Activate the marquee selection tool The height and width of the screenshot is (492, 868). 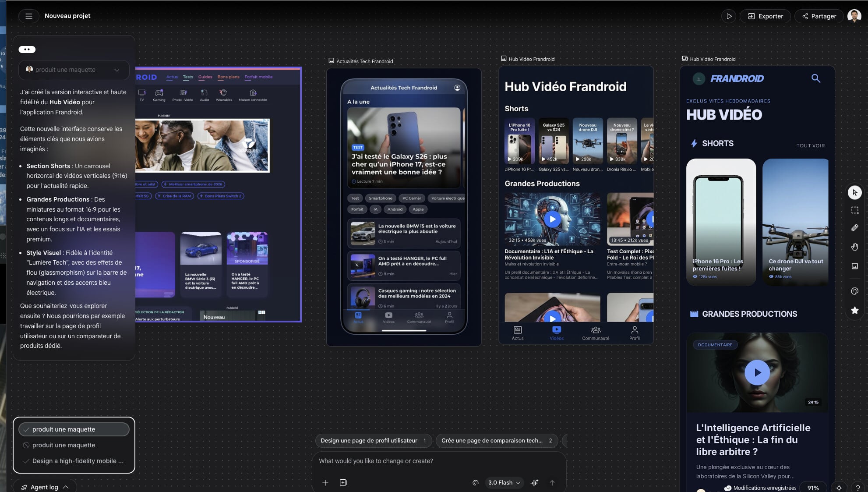coord(854,210)
